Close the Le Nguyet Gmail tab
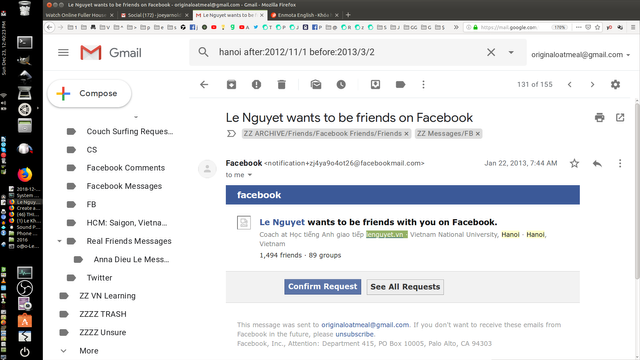This screenshot has width=640, height=360. (x=262, y=15)
